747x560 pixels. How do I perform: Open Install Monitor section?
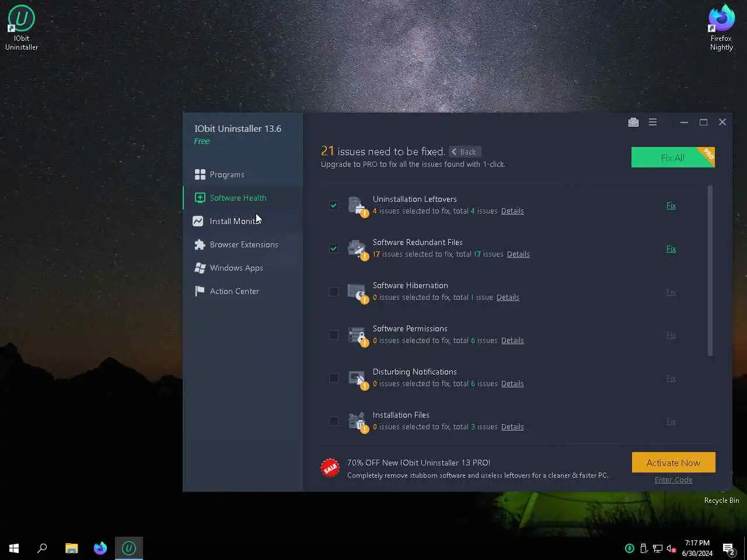pos(243,221)
